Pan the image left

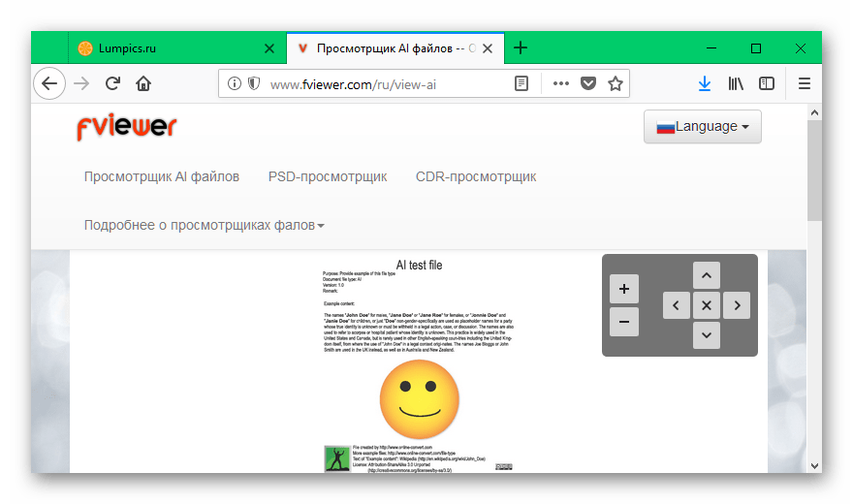pyautogui.click(x=677, y=305)
